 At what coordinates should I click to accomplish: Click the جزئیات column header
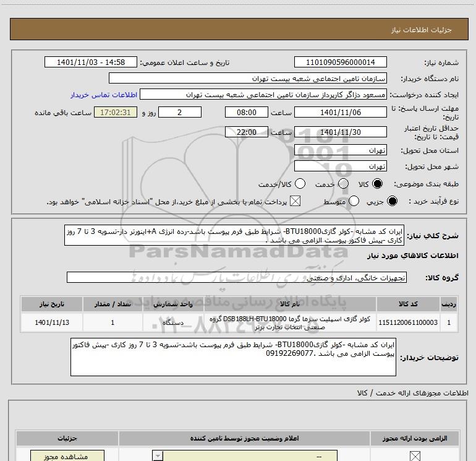(x=67, y=438)
